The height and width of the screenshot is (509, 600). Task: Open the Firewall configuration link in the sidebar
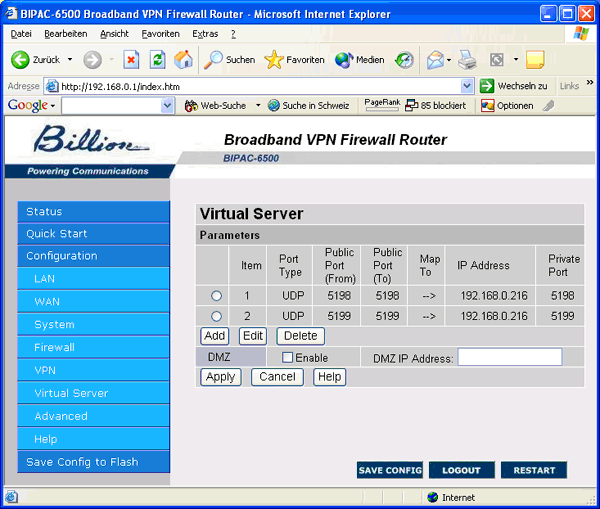54,347
